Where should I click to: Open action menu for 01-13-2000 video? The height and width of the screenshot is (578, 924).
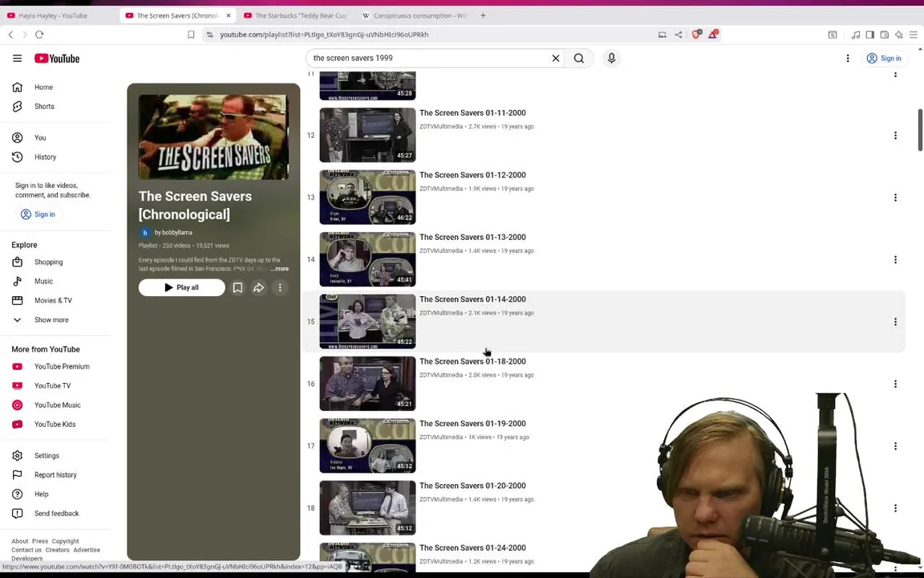895,259
